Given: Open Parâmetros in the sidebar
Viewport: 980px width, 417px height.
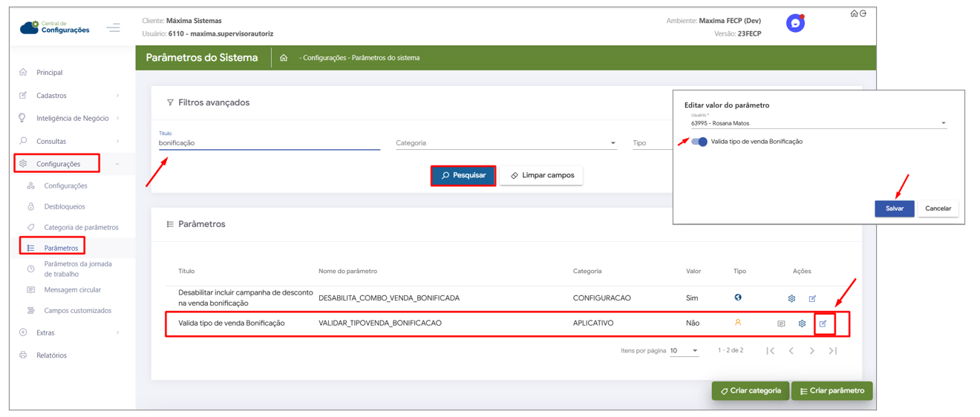Looking at the screenshot, I should 60,249.
